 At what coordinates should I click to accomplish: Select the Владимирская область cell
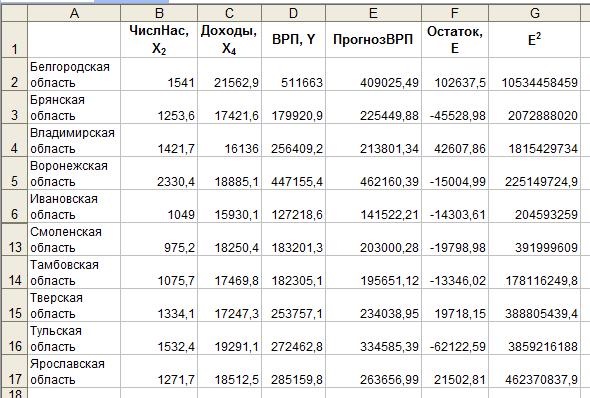point(74,140)
